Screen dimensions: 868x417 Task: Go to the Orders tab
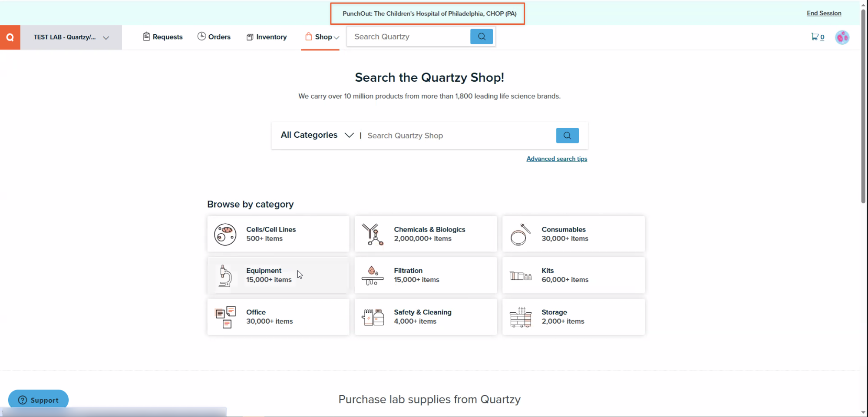click(x=214, y=37)
